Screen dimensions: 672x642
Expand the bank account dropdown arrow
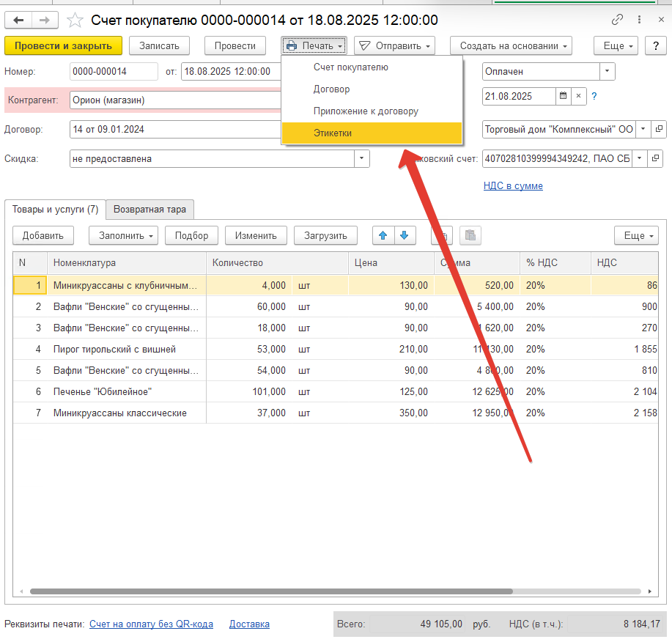(640, 158)
